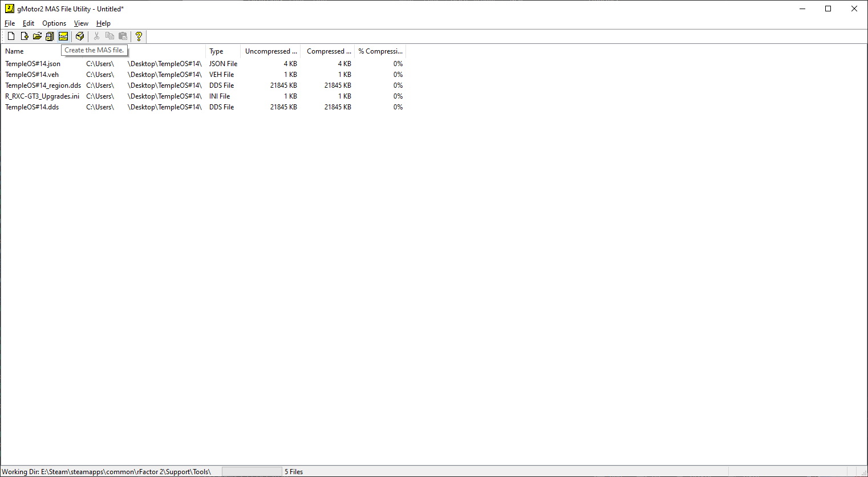The height and width of the screenshot is (477, 868).
Task: Select the TempleOS#14_region.dds entry
Action: click(43, 85)
